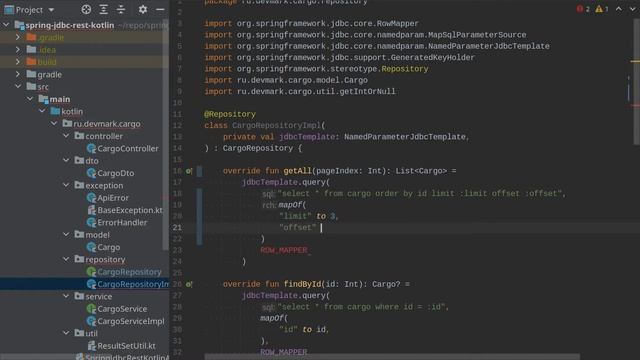Viewport: 640px width, 360px height.
Task: Click the "limit" string literal
Action: (295, 216)
